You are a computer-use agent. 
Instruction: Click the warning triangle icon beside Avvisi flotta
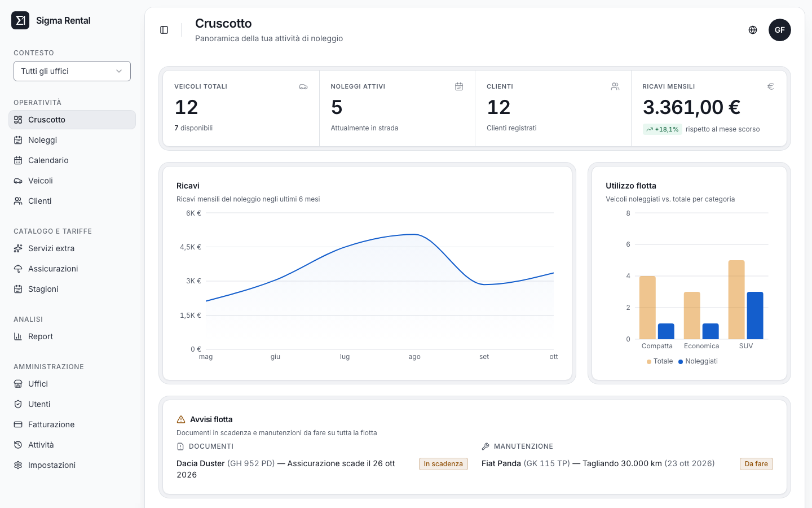[181, 419]
